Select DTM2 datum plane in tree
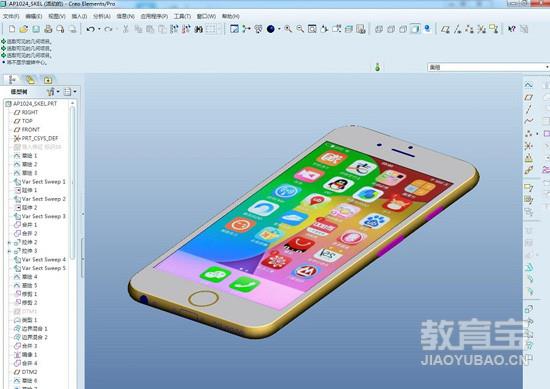This screenshot has width=550, height=389. [25, 372]
